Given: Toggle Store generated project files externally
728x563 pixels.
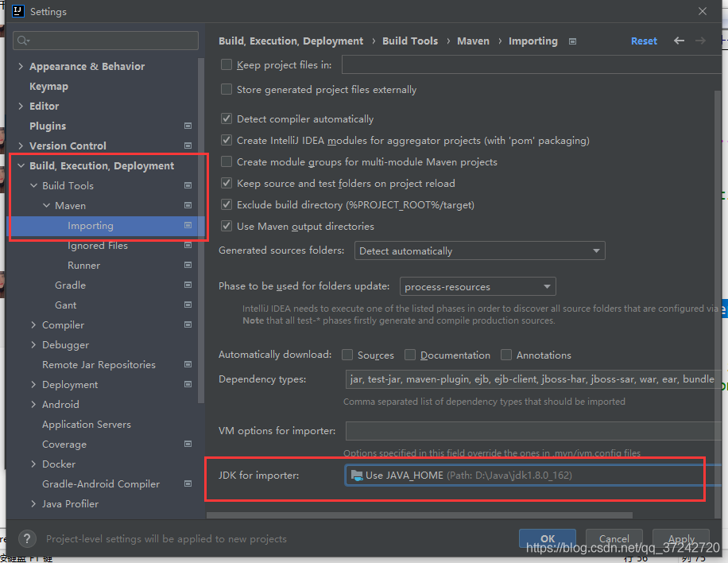Looking at the screenshot, I should pyautogui.click(x=227, y=89).
